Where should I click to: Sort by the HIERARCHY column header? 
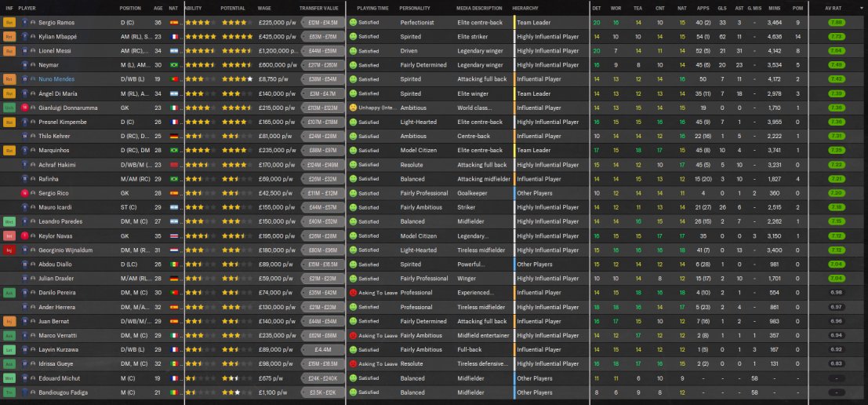(x=525, y=9)
